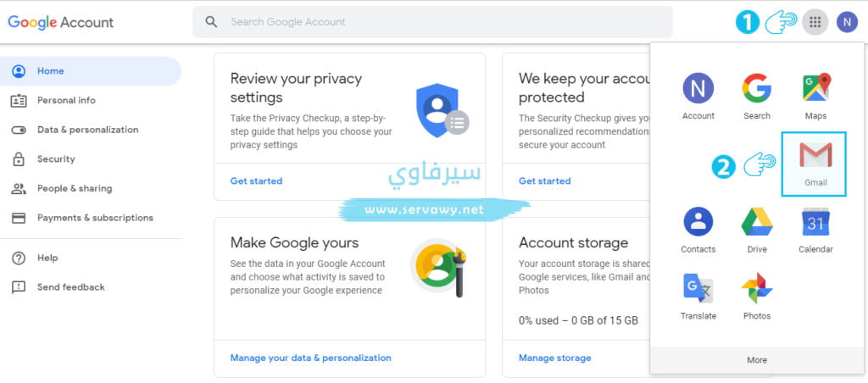Open Data & personalization in sidebar
Image resolution: width=868 pixels, height=383 pixels.
(x=87, y=130)
